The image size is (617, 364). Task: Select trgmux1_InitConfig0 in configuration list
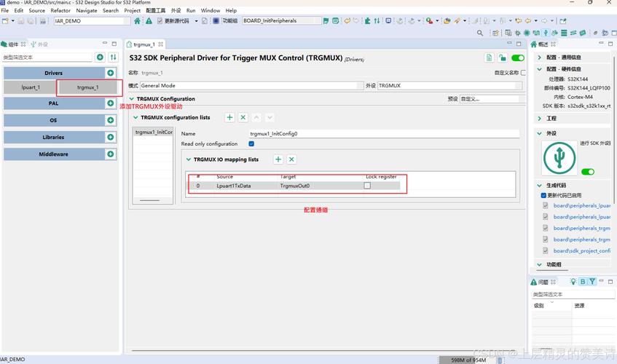[x=153, y=132]
